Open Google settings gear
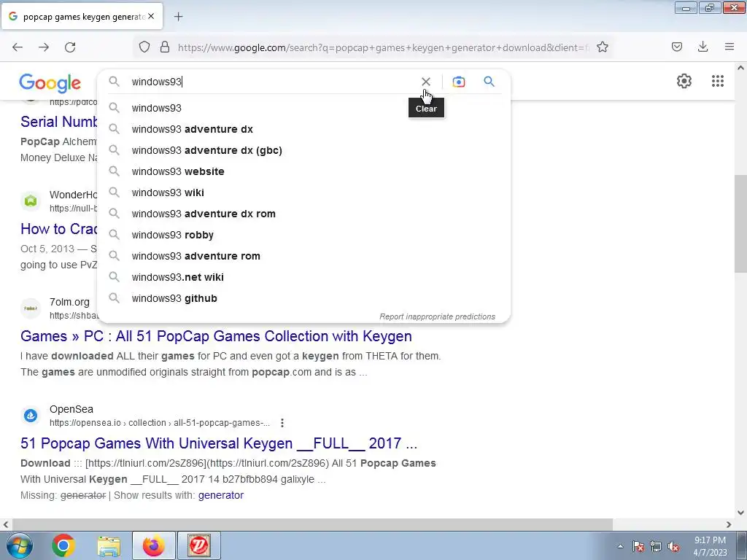The width and height of the screenshot is (747, 560). [684, 81]
